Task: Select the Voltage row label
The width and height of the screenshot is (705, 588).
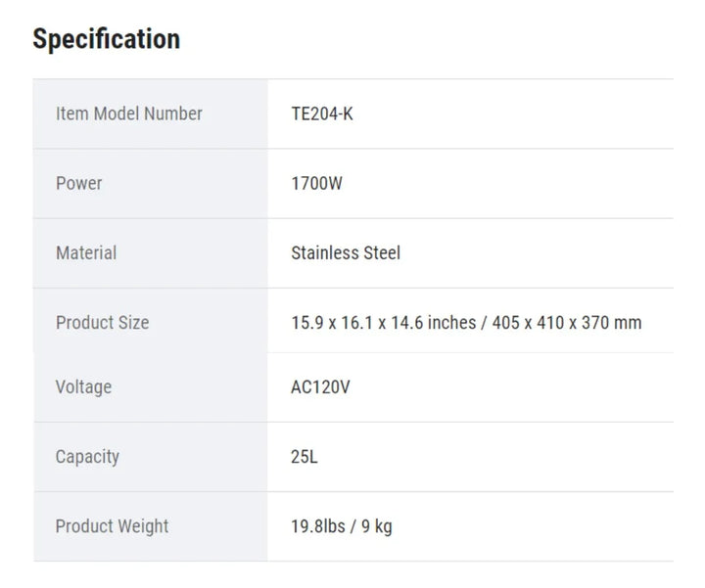Action: pyautogui.click(x=83, y=386)
